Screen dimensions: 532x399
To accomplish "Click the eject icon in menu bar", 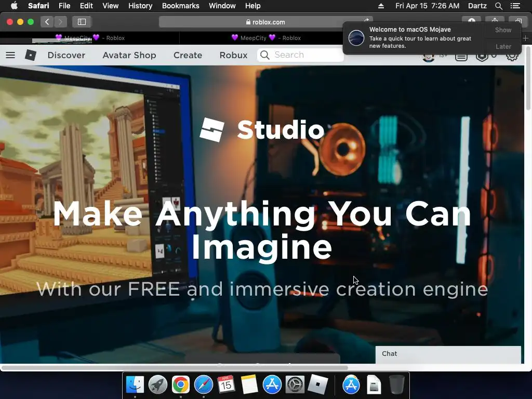I will point(381,6).
